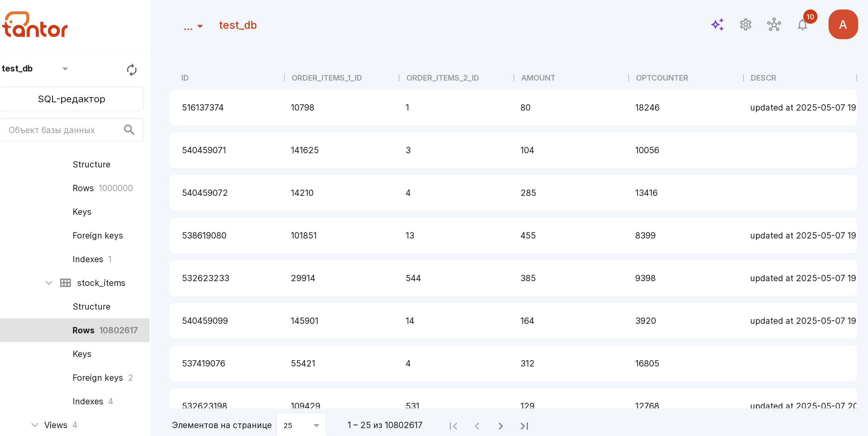Open the cluster topology nodes icon
This screenshot has height=436, width=868.
coord(774,25)
